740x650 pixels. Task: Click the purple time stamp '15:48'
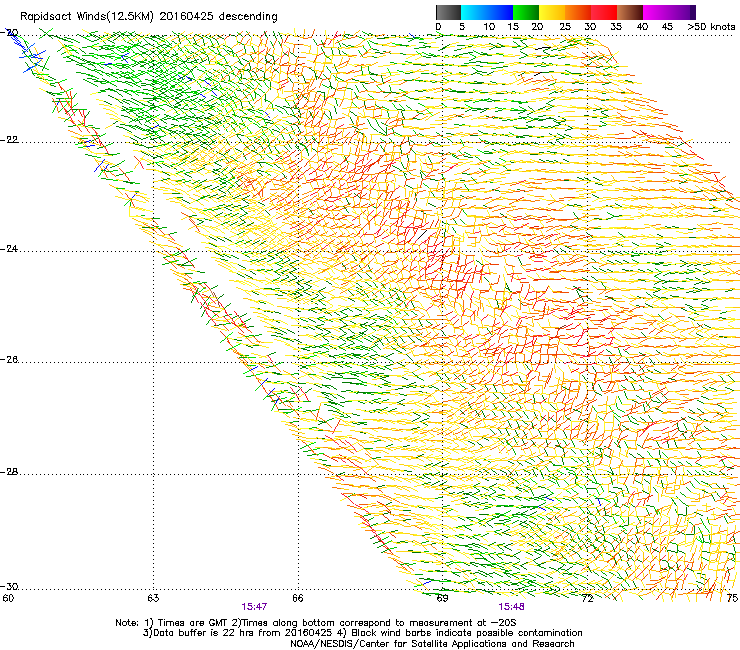click(512, 607)
